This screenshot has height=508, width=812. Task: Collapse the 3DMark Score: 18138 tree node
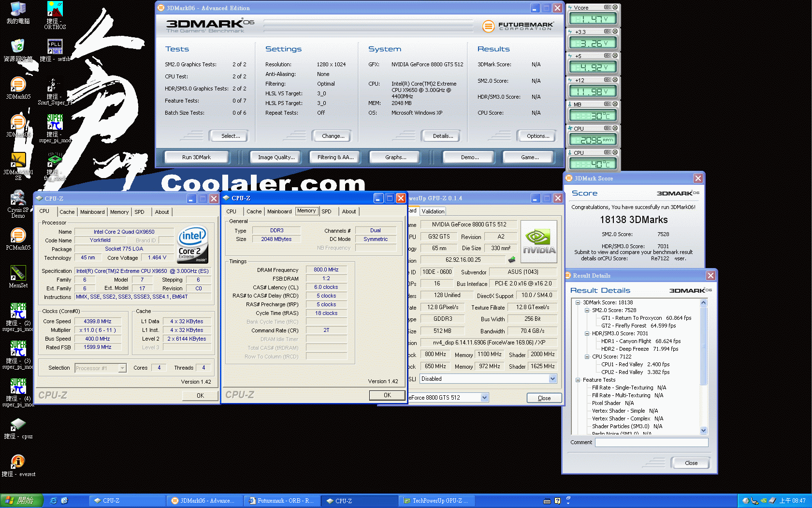578,302
